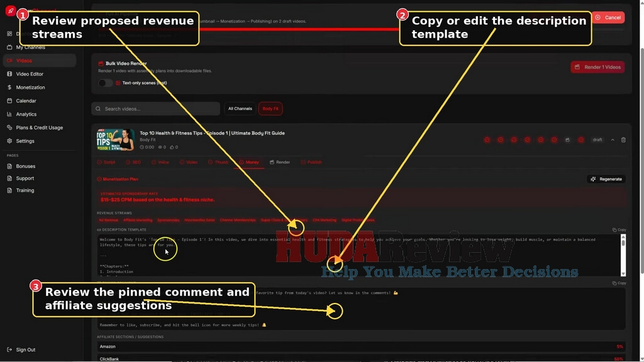The width and height of the screenshot is (644, 362).
Task: Click the ClickBank affiliate suggestion row
Action: [361, 359]
